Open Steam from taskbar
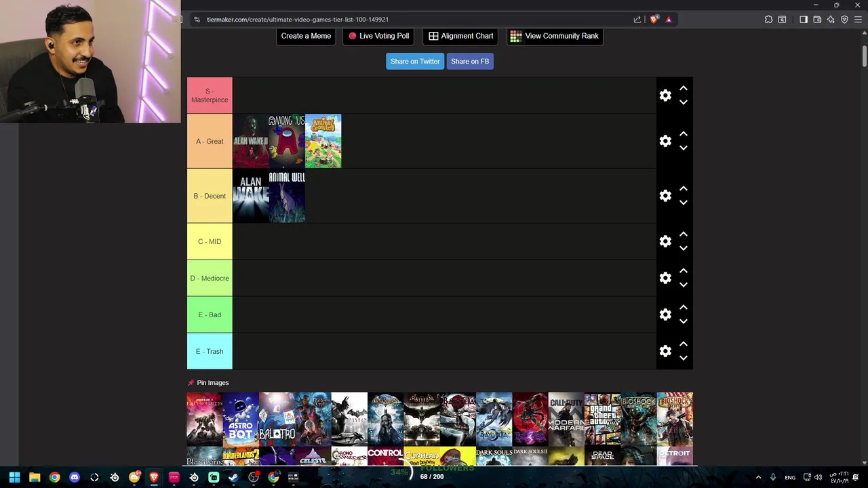Viewport: 868px width, 488px height. [233, 477]
